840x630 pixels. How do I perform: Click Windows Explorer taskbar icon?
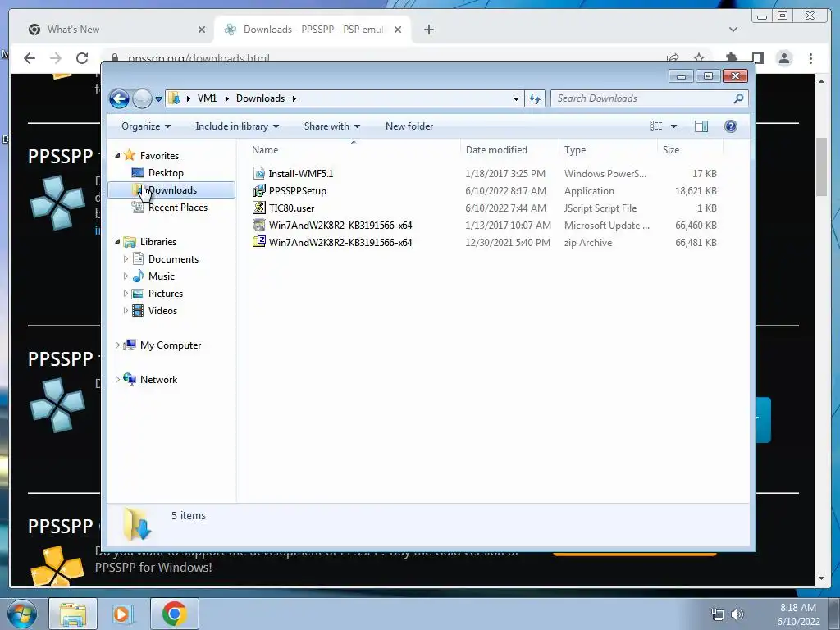(x=73, y=614)
